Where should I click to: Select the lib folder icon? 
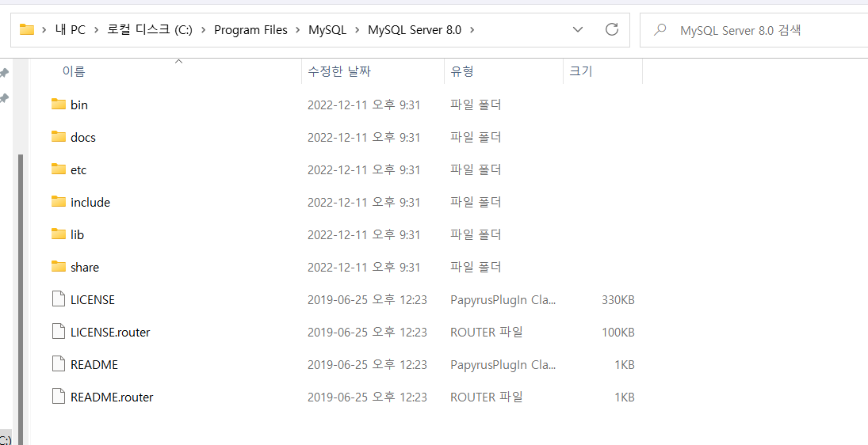59,234
